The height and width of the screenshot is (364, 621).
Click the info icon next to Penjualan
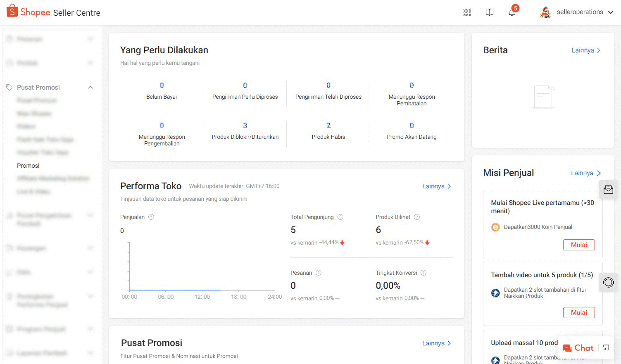(151, 217)
